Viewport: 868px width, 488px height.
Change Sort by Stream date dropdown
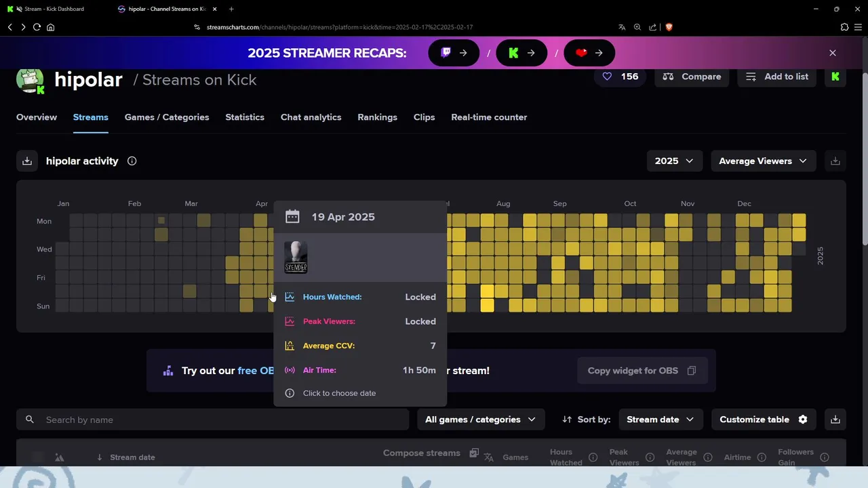tap(660, 420)
